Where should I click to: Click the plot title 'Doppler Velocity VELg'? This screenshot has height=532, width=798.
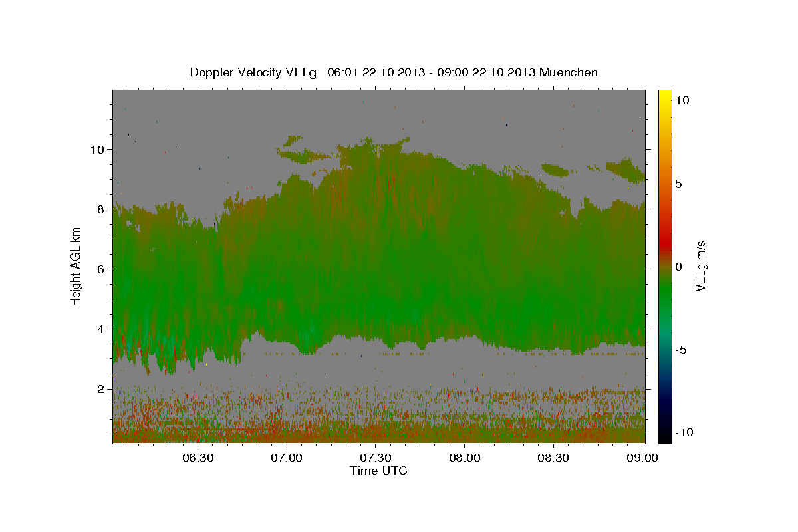pyautogui.click(x=254, y=72)
